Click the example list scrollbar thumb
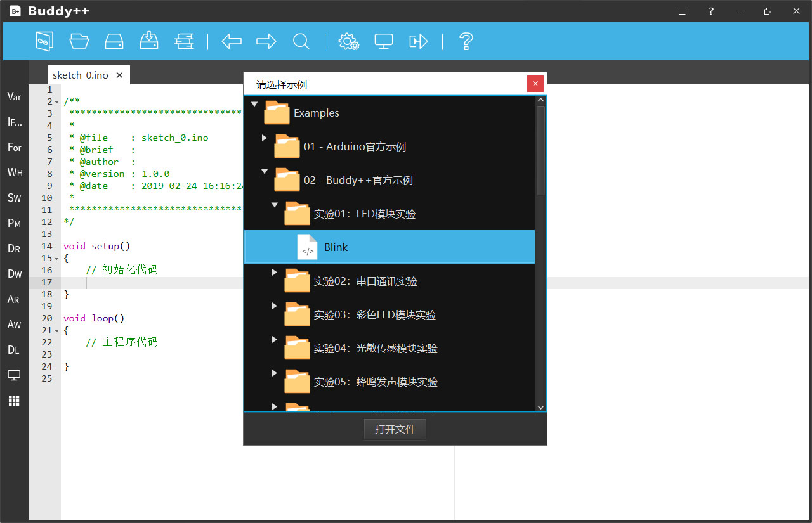812x523 pixels. [540, 150]
